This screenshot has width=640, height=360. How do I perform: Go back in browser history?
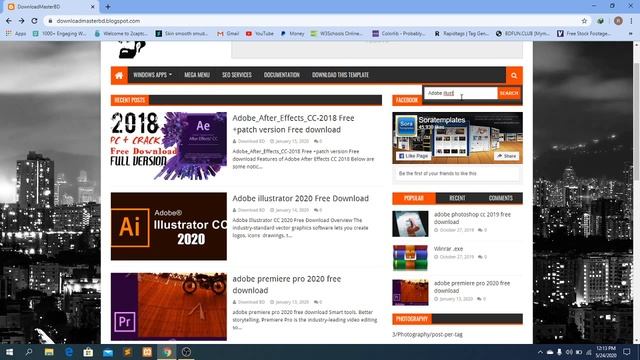(9, 21)
